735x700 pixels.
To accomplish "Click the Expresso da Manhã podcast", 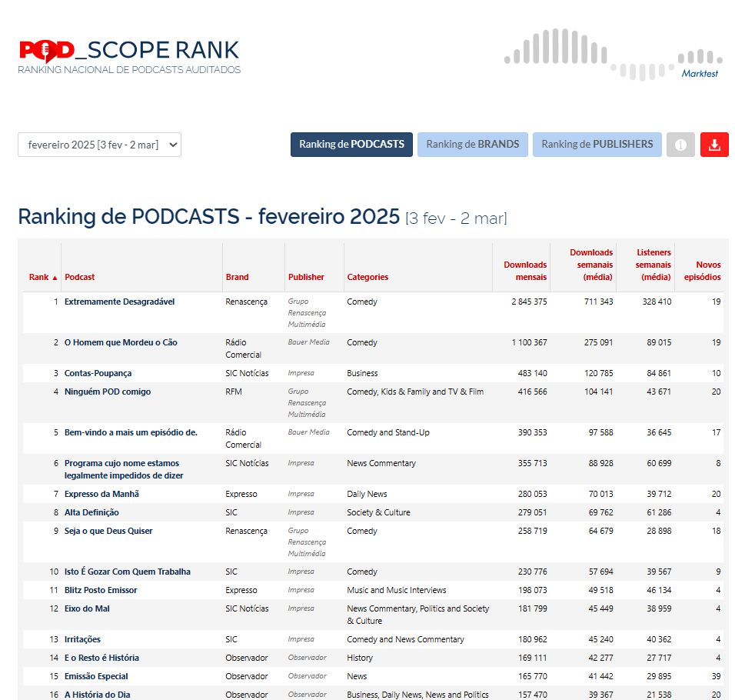I will point(101,494).
